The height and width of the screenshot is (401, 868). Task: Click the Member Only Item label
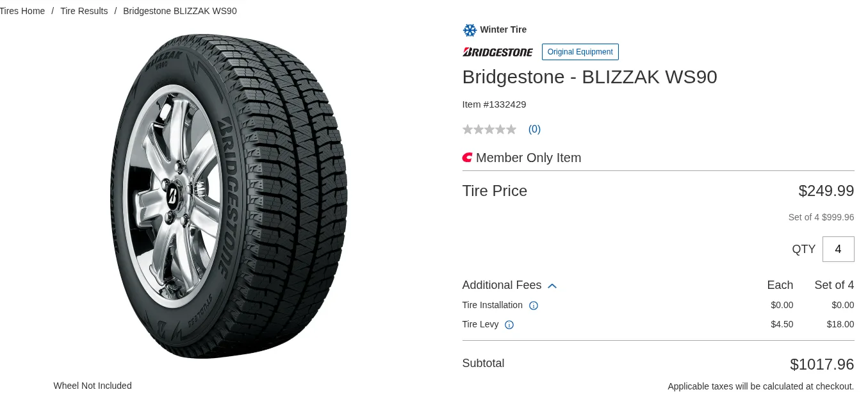pos(528,158)
